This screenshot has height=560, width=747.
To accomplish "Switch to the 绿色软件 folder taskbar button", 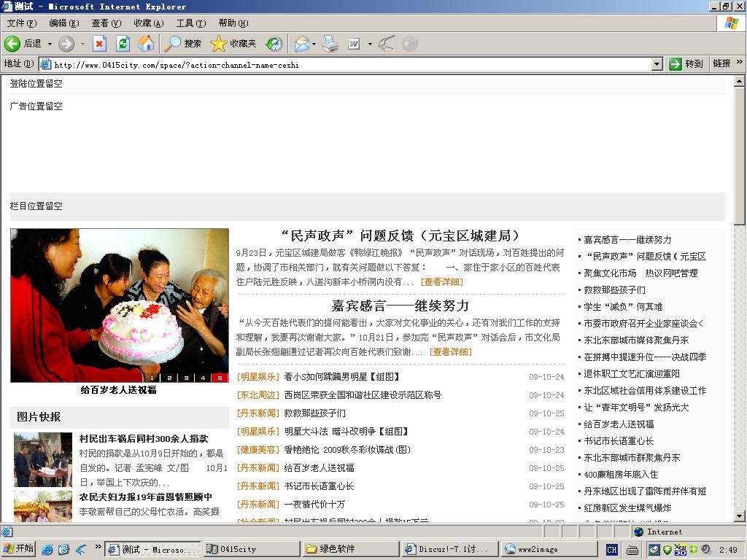I will coord(351,549).
